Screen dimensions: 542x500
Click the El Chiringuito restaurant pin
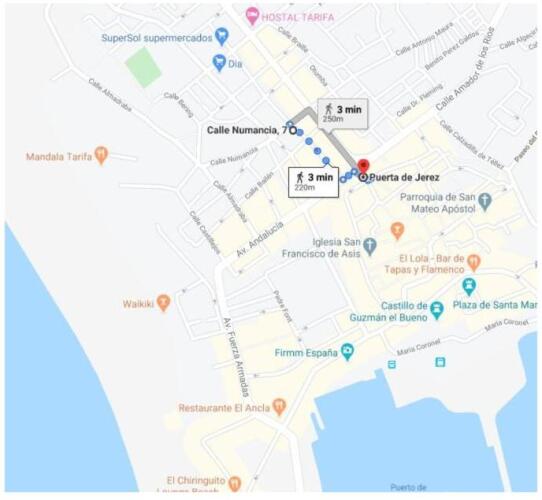[x=235, y=482]
